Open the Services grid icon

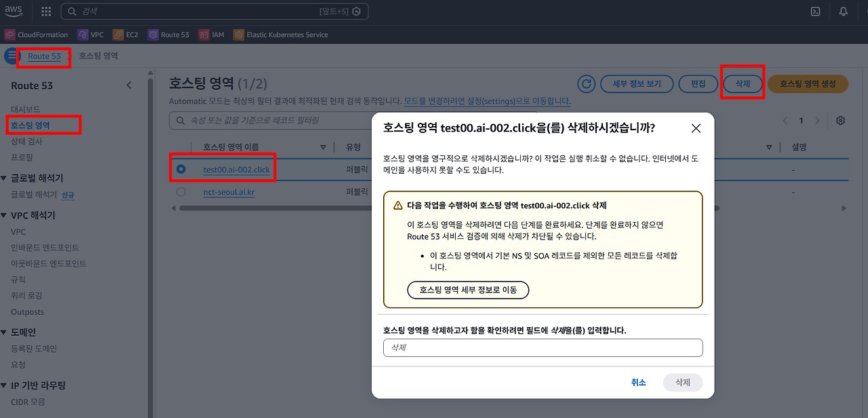click(45, 11)
